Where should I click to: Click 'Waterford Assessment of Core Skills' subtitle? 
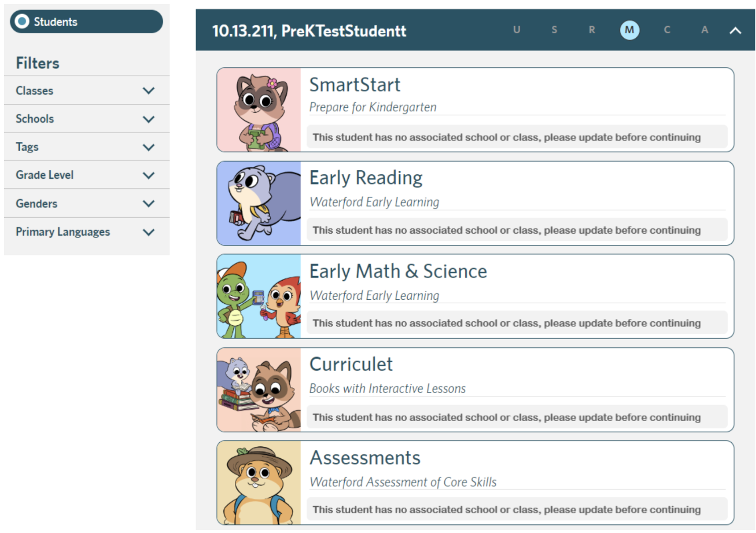[403, 482]
